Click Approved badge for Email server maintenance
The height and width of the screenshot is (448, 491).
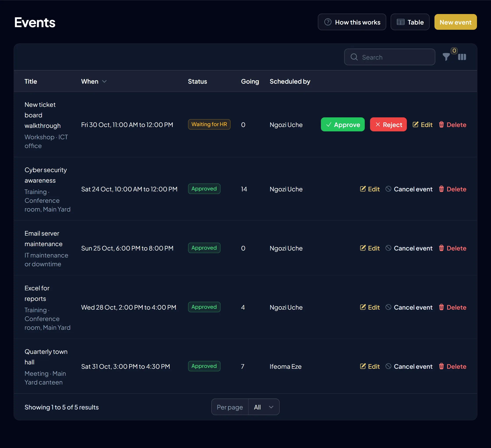tap(204, 248)
